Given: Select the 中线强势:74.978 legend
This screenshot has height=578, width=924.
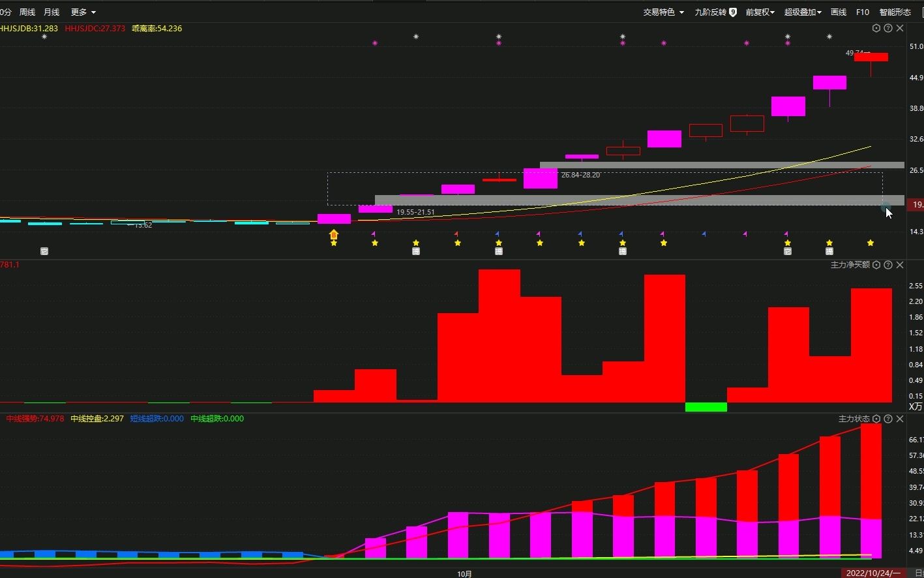Looking at the screenshot, I should click(35, 419).
